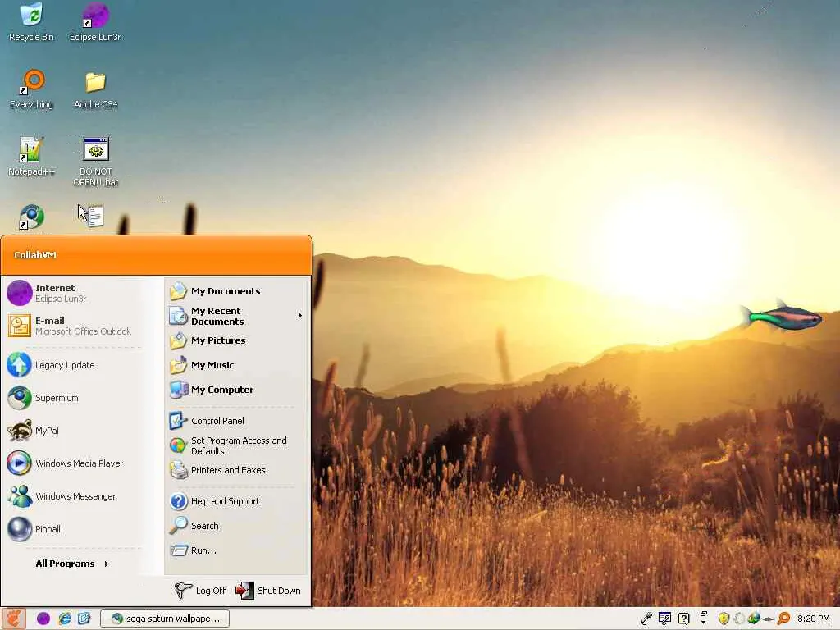Open Search from Start menu

tap(237, 526)
